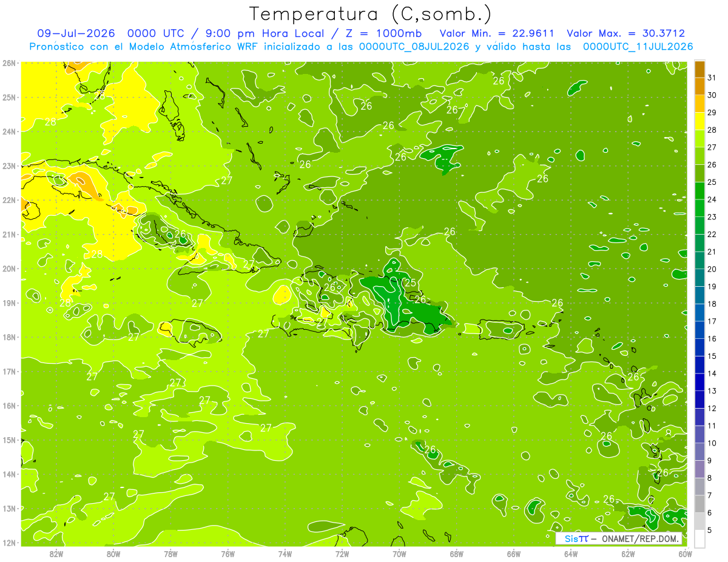Click the 19N latitude axis label

(x=9, y=303)
